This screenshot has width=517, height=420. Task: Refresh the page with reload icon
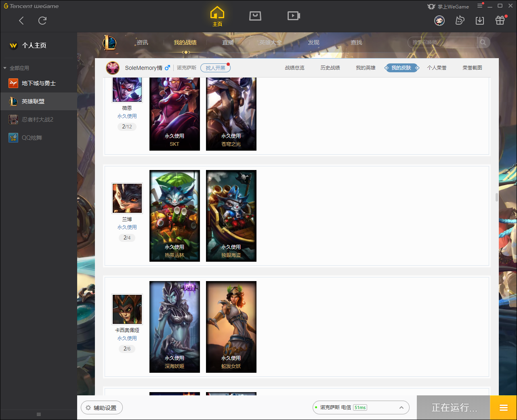pyautogui.click(x=42, y=21)
